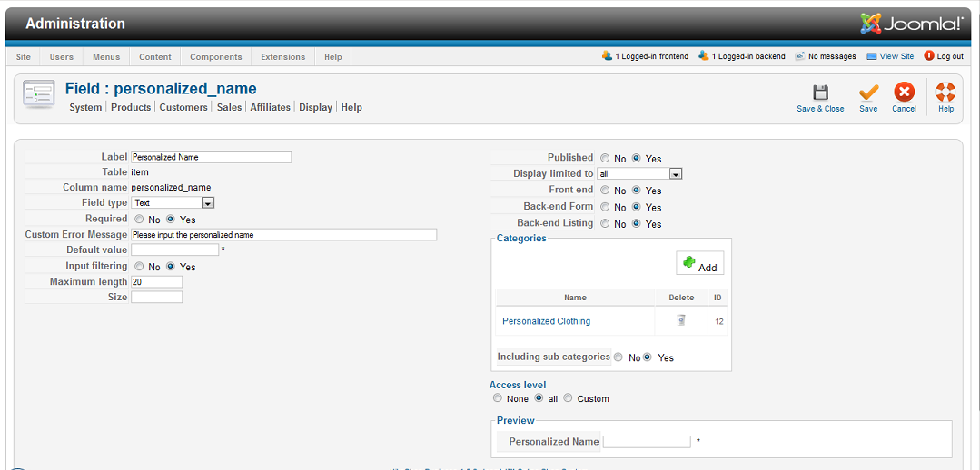Image resolution: width=980 pixels, height=470 pixels.
Task: Delete Personalized Clothing via trash icon
Action: tap(681, 320)
